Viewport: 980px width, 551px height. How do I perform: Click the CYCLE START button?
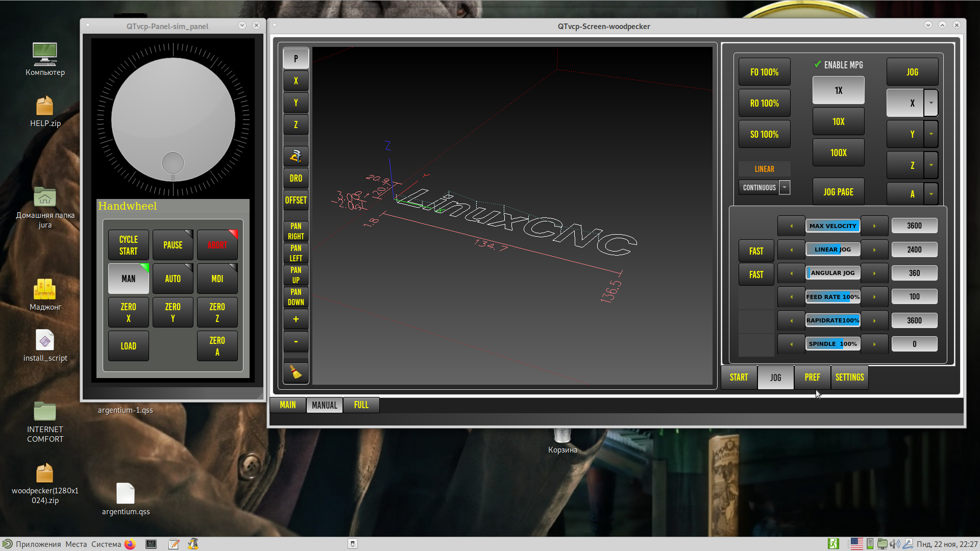pos(128,245)
